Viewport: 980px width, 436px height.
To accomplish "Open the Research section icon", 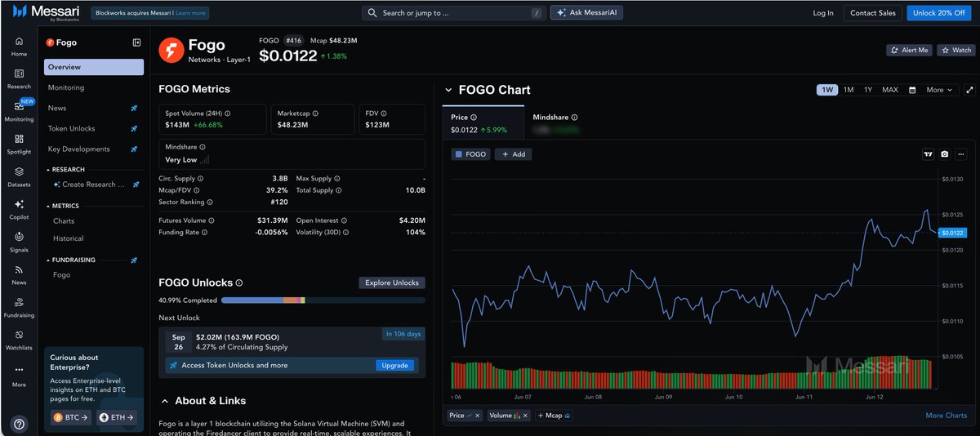I will (x=19, y=78).
